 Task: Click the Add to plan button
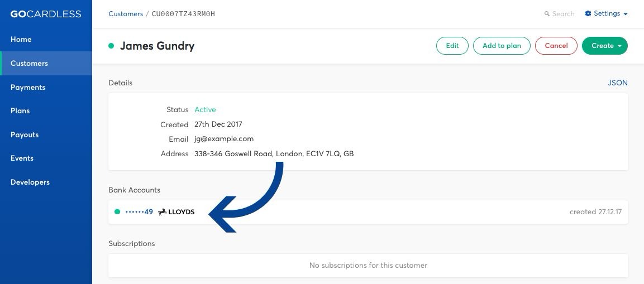(x=502, y=46)
